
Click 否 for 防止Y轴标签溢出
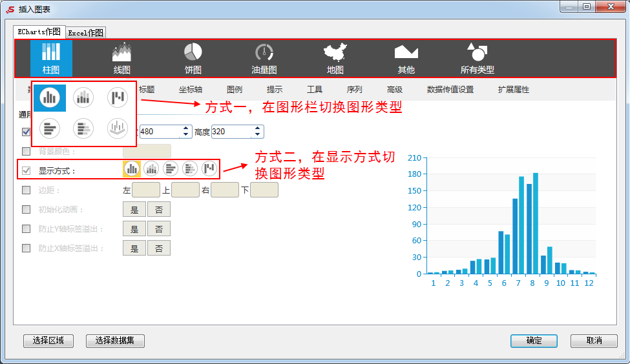[x=159, y=228]
